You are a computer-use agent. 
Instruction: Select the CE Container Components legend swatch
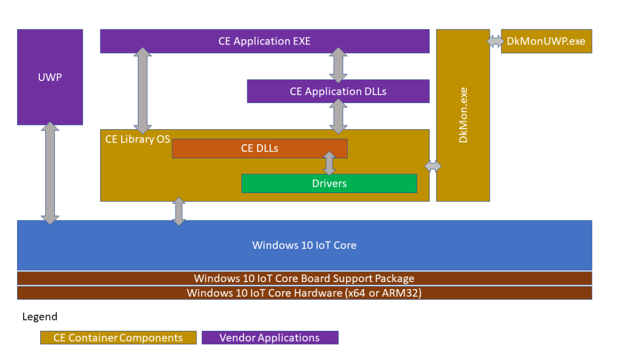[x=118, y=338]
